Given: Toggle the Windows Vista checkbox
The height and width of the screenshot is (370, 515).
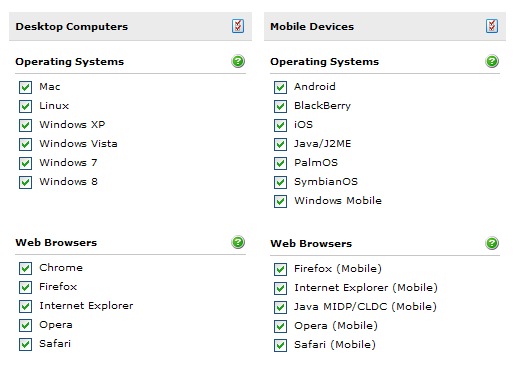Looking at the screenshot, I should point(25,144).
